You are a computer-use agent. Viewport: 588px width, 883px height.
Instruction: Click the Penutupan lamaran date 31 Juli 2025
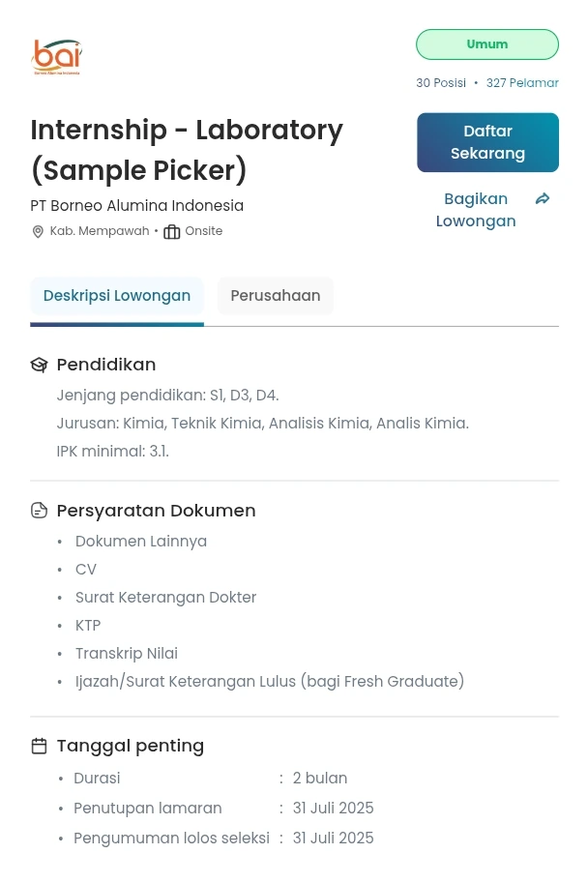click(x=333, y=809)
